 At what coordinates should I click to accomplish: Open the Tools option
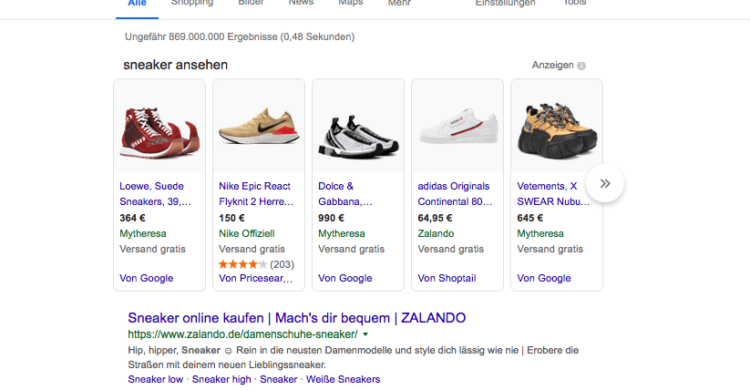[574, 3]
